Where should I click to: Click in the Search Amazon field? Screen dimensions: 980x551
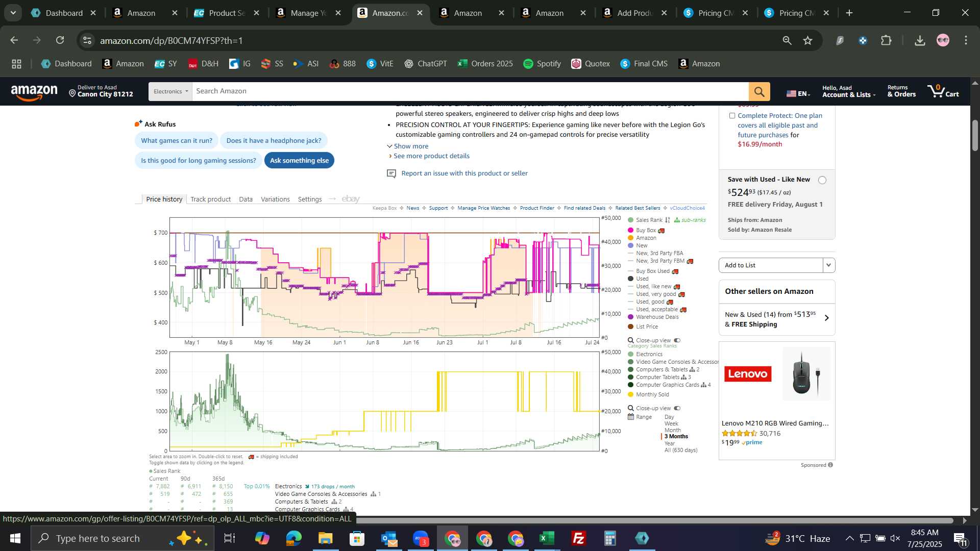pos(470,91)
